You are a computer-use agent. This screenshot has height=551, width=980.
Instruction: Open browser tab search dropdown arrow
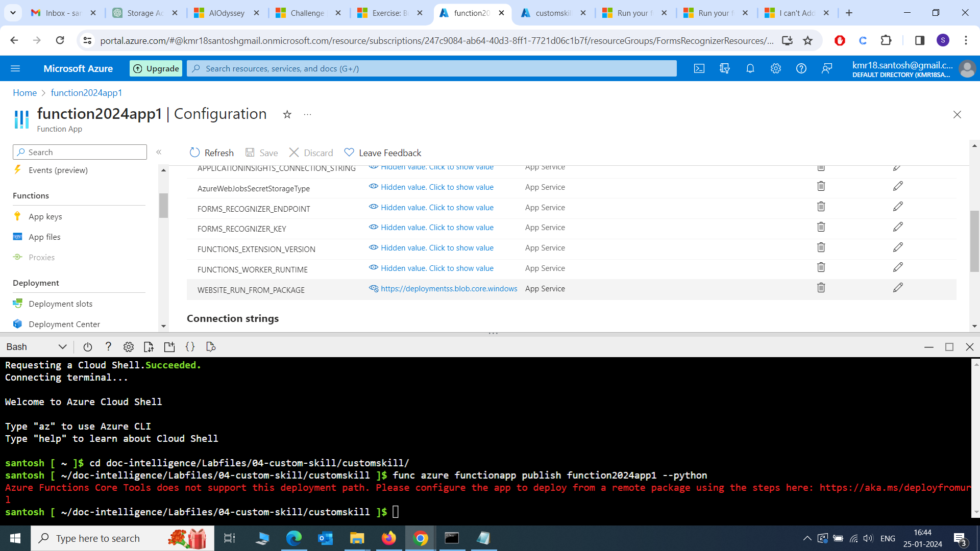(x=13, y=13)
